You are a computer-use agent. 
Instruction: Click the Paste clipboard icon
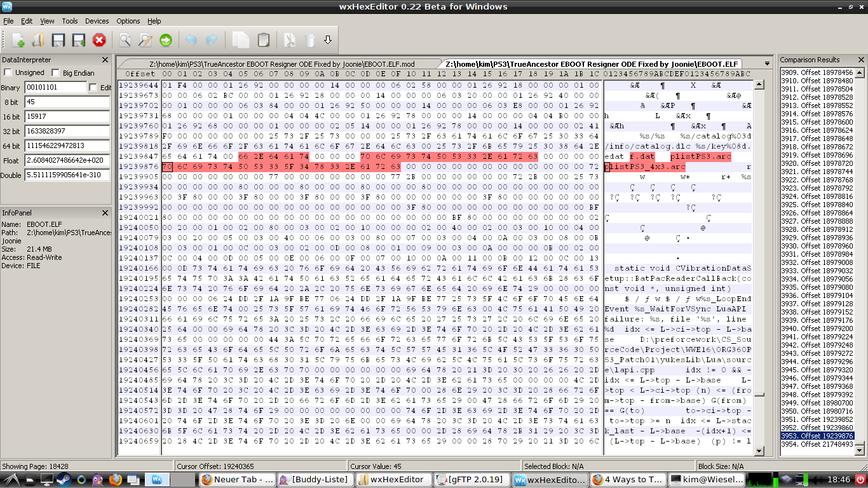coord(263,41)
